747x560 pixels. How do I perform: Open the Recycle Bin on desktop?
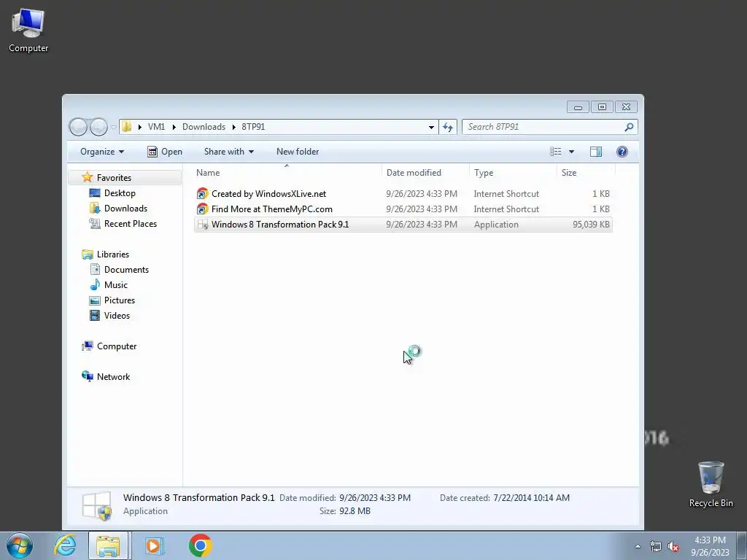tap(711, 484)
